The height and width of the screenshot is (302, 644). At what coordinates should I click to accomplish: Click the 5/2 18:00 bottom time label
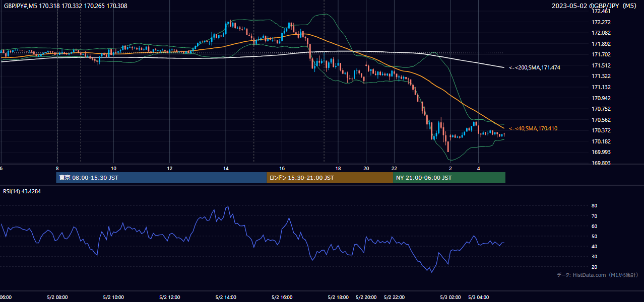pyautogui.click(x=338, y=297)
